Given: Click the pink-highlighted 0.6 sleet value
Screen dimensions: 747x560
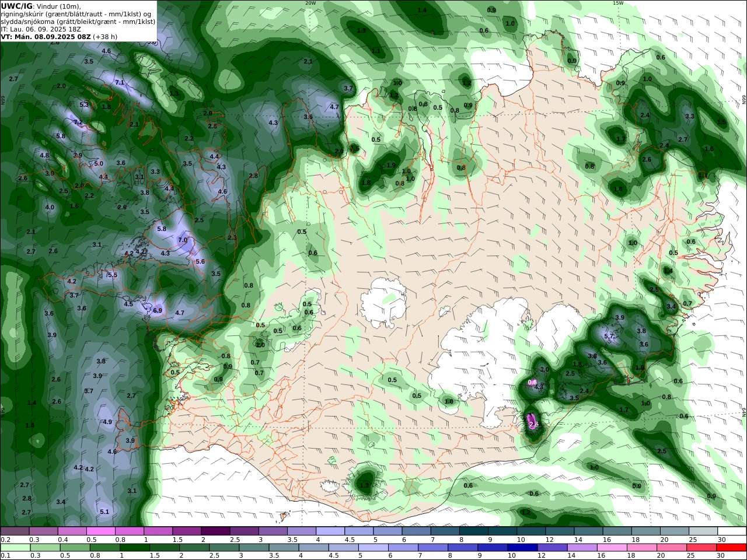Looking at the screenshot, I should [532, 382].
